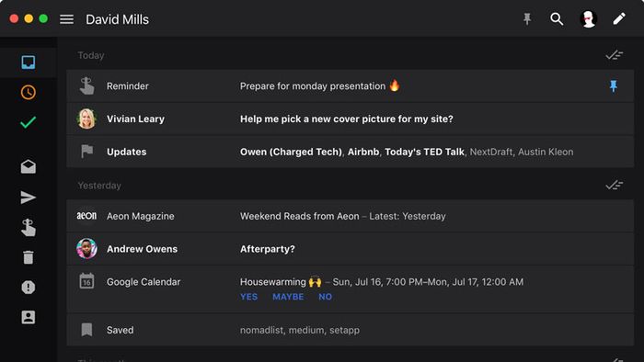This screenshot has width=644, height=362.
Task: Open the Snoozed clock icon
Action: [29, 92]
